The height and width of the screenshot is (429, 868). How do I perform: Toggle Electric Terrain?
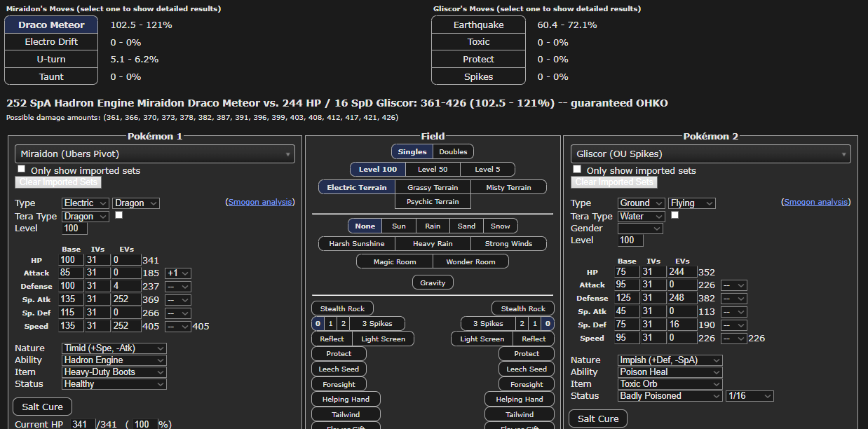click(x=356, y=188)
